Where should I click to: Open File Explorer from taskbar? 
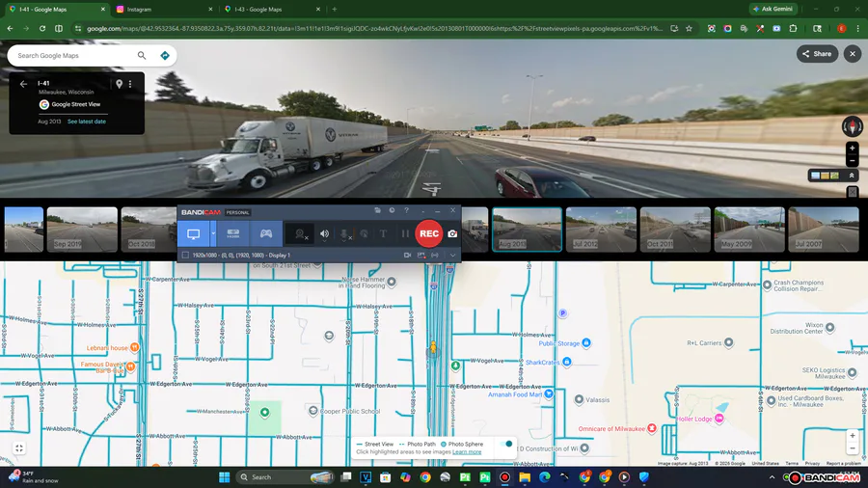525,477
